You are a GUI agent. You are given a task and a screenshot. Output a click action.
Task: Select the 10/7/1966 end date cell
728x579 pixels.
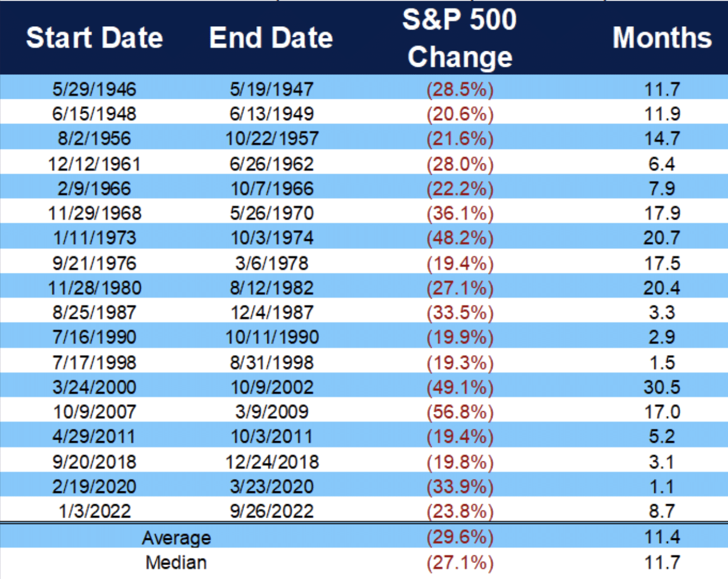coord(272,189)
